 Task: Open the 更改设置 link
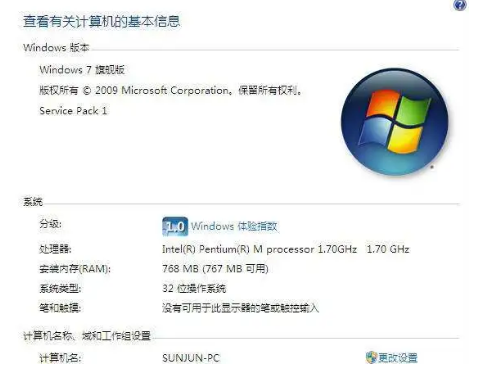point(398,358)
